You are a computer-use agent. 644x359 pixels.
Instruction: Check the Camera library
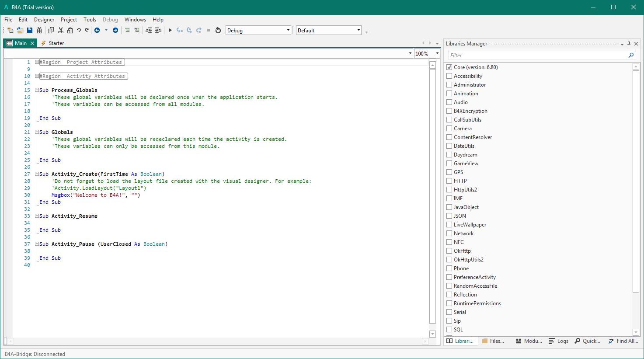(449, 129)
